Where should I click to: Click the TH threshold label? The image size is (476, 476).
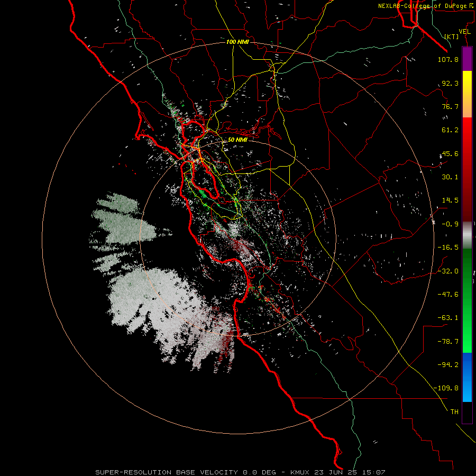(454, 412)
